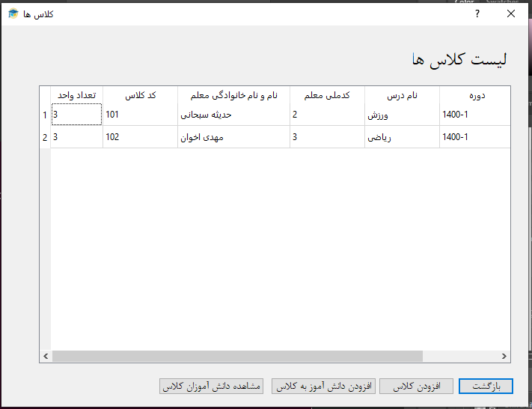Viewport: 532px width, 409px height.
Task: Click the بازگشت button
Action: (x=486, y=387)
